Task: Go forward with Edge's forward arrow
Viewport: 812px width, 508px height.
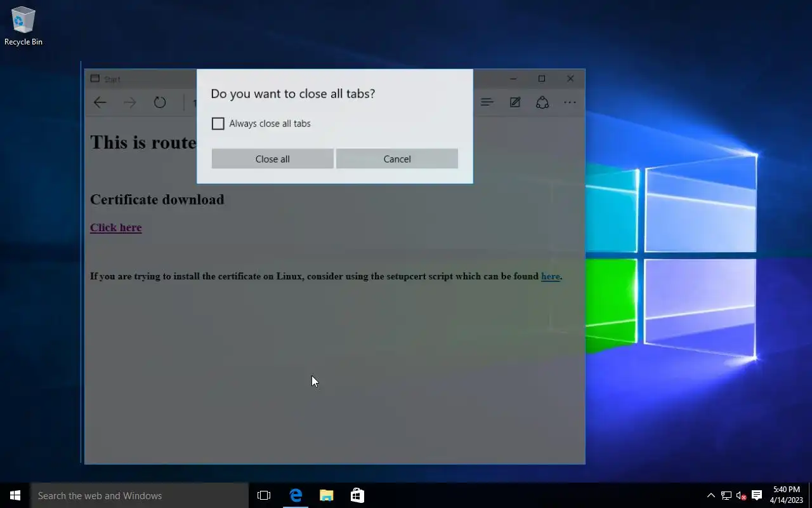Action: click(x=129, y=102)
